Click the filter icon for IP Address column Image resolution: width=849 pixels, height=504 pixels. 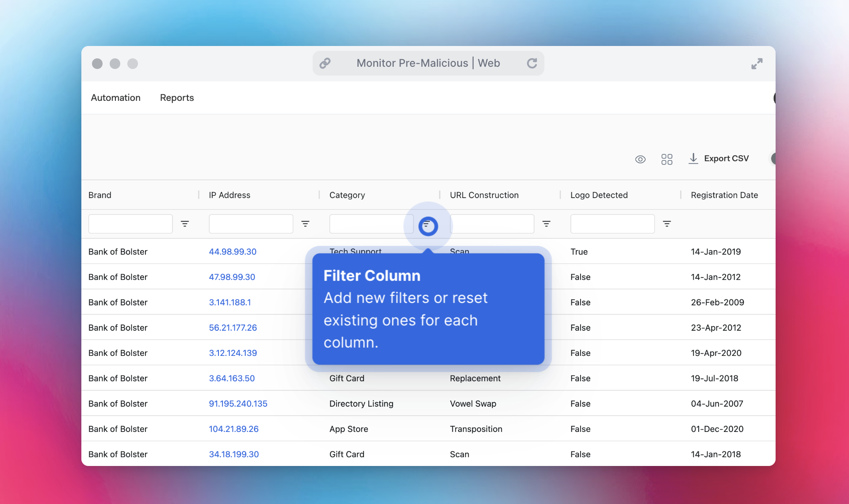306,223
